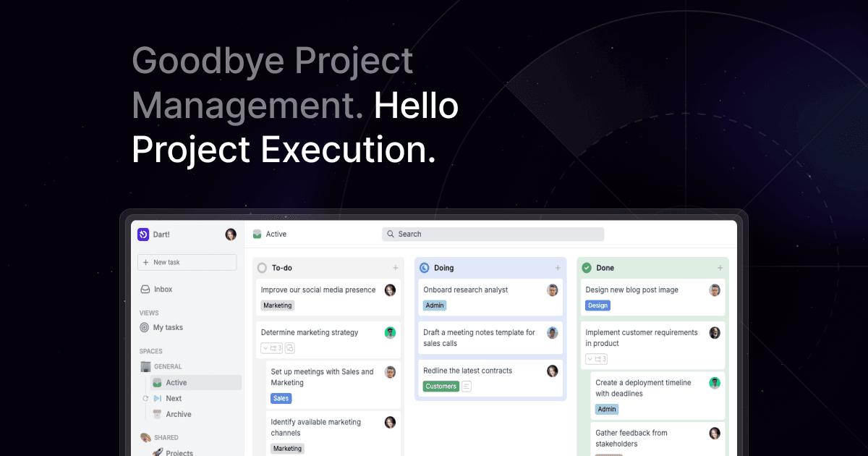This screenshot has height=456, width=868.
Task: Click the My tasks bullseye icon
Action: [x=144, y=327]
